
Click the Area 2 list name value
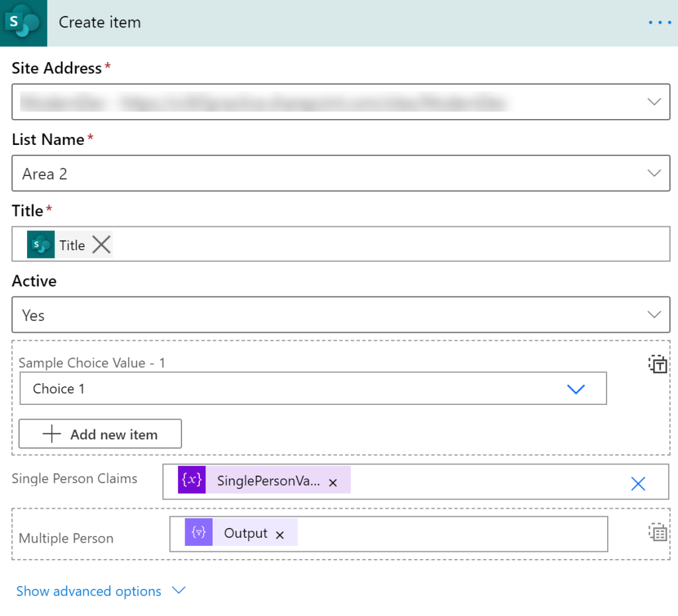pos(45,173)
